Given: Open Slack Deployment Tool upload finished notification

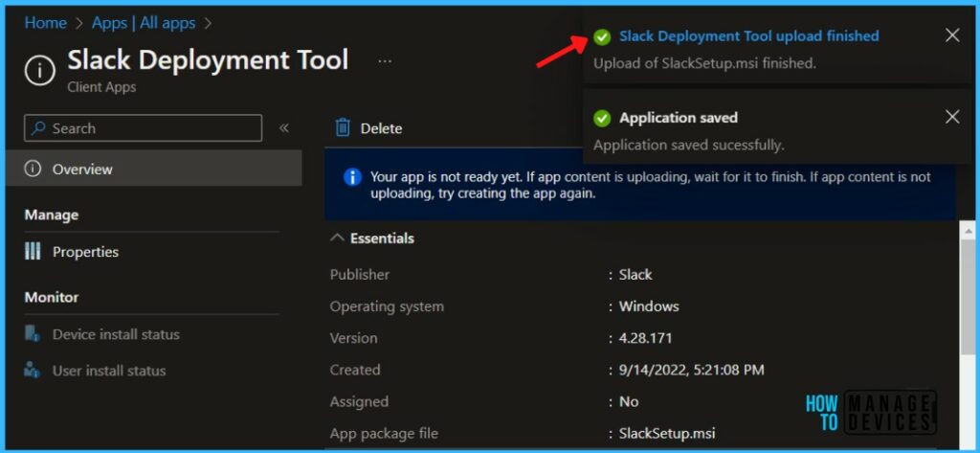Looking at the screenshot, I should click(748, 36).
